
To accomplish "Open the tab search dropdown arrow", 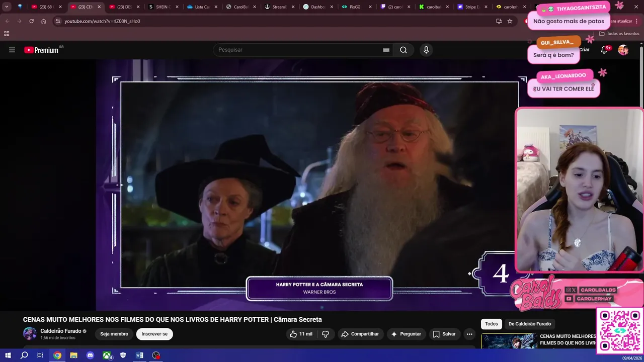I will 7,7.
